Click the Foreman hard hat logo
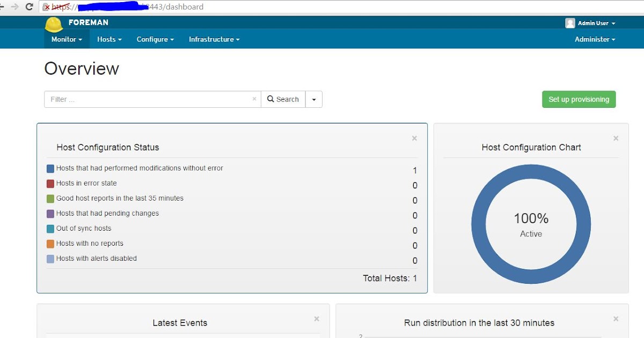This screenshot has width=644, height=338. (x=53, y=23)
